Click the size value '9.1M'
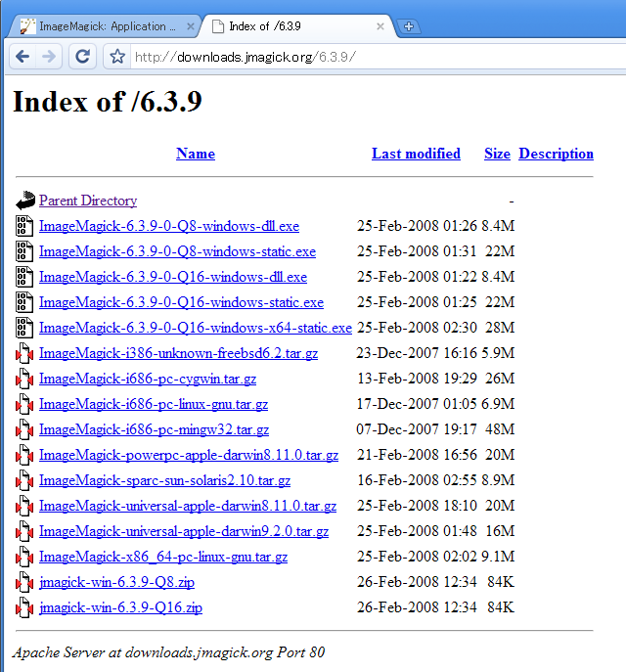The image size is (626, 672). tap(498, 557)
